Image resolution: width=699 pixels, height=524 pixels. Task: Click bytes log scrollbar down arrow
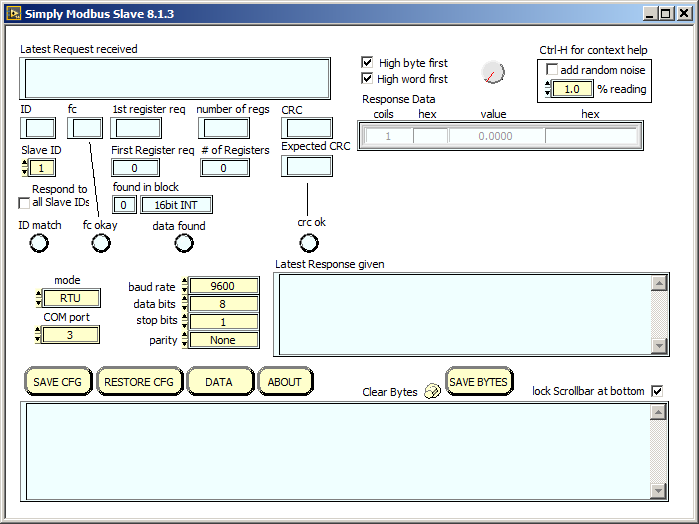point(658,491)
